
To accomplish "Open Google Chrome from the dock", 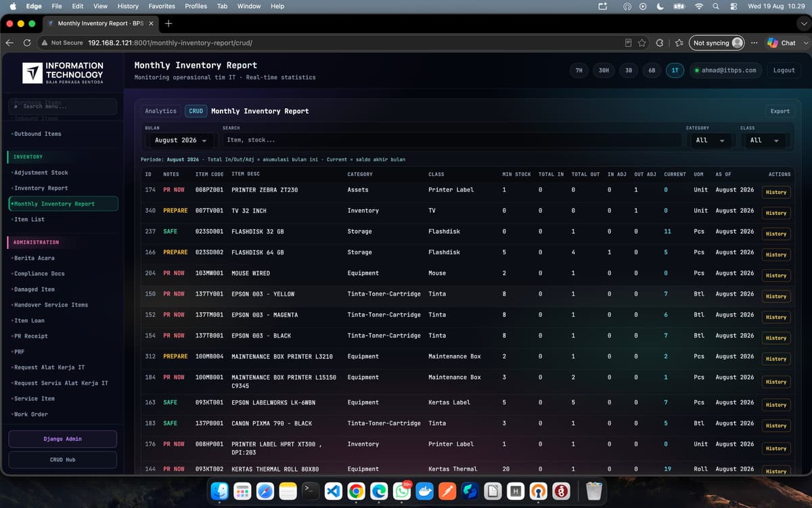I will [356, 492].
